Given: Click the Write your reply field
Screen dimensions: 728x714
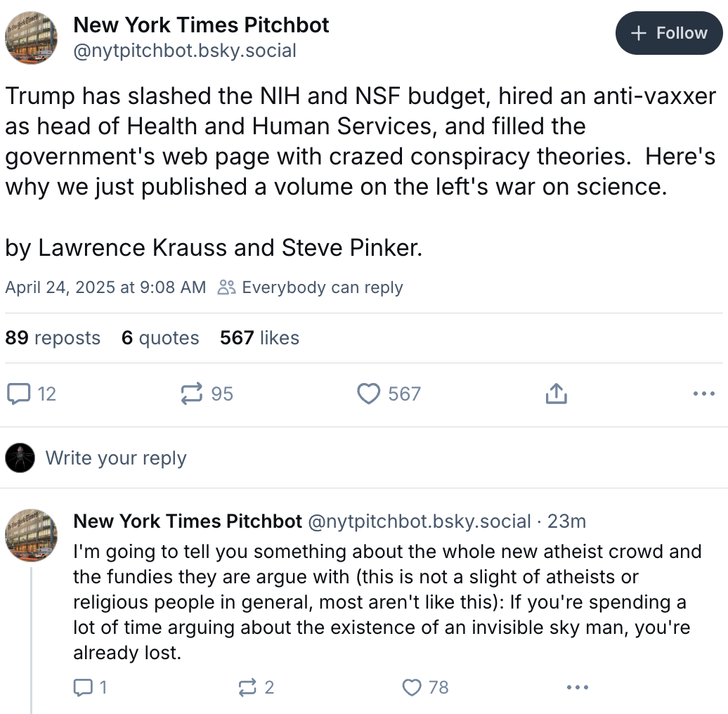Looking at the screenshot, I should coord(116,458).
